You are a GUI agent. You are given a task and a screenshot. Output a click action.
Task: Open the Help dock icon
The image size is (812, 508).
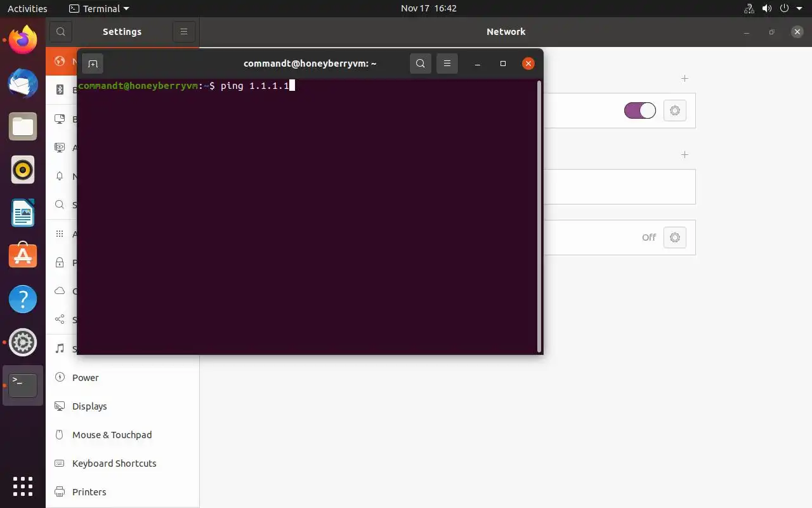click(x=23, y=299)
